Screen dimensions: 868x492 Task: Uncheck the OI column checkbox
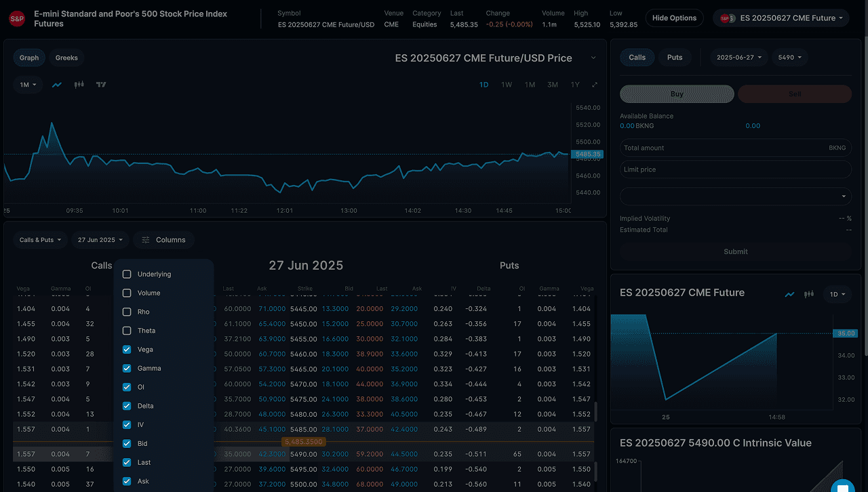[x=127, y=387]
